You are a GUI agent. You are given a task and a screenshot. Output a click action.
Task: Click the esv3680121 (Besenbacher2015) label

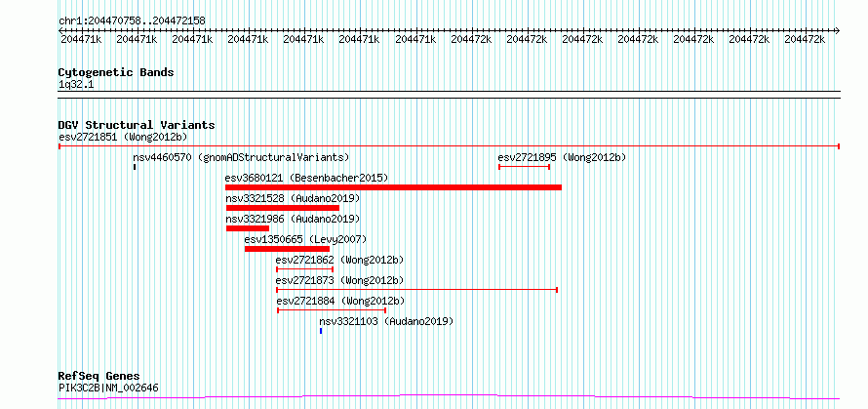[x=306, y=178]
